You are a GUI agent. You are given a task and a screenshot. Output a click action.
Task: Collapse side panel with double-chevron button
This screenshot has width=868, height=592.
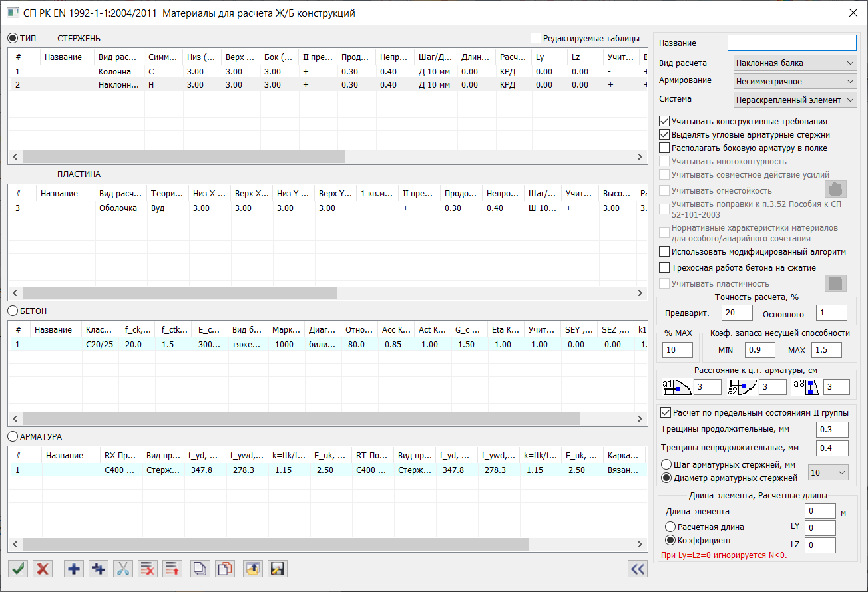click(x=637, y=569)
